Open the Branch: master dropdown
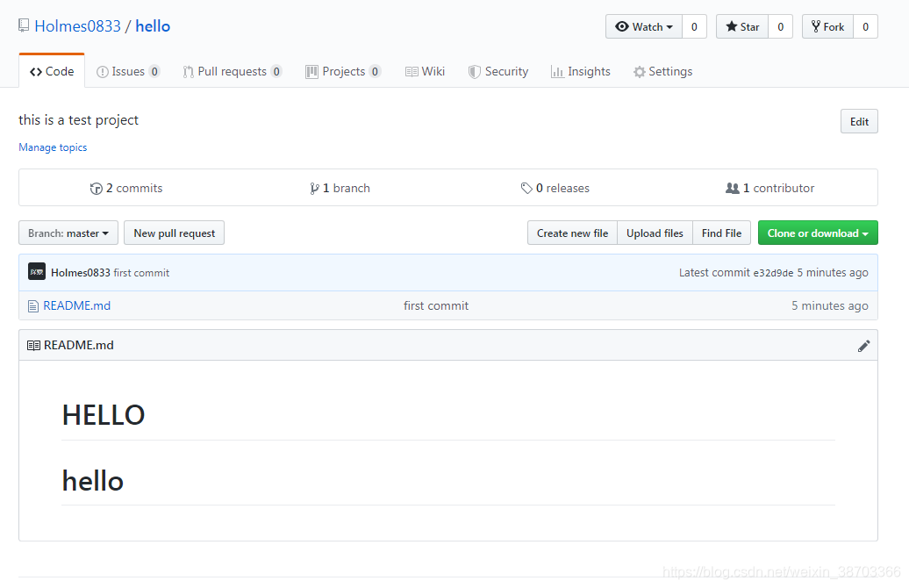The width and height of the screenshot is (909, 588). (x=68, y=233)
